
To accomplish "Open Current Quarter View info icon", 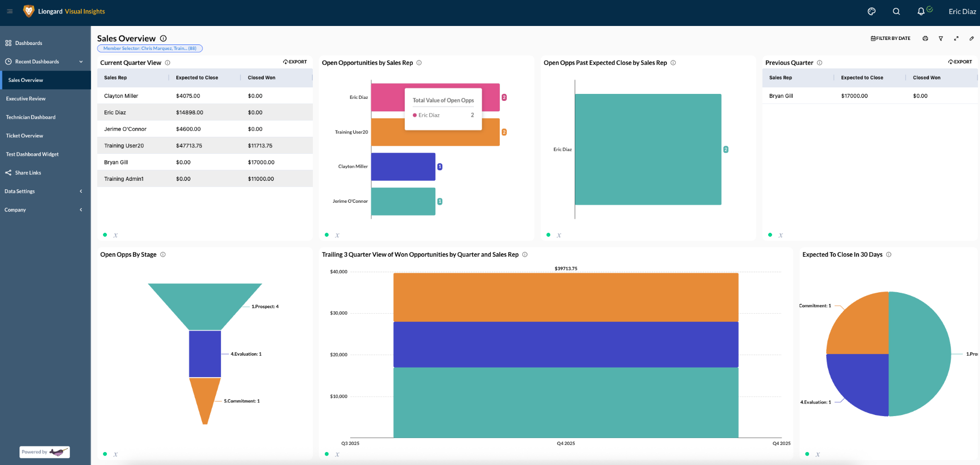I will [x=167, y=63].
